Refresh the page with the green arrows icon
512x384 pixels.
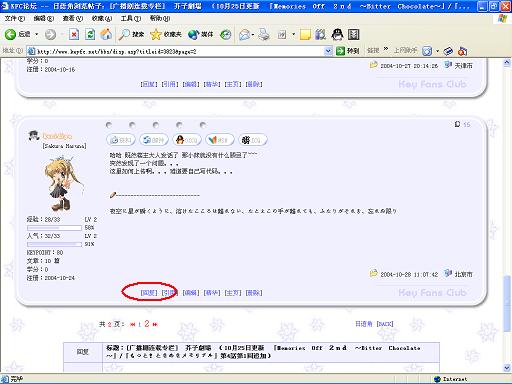pyautogui.click(x=90, y=34)
